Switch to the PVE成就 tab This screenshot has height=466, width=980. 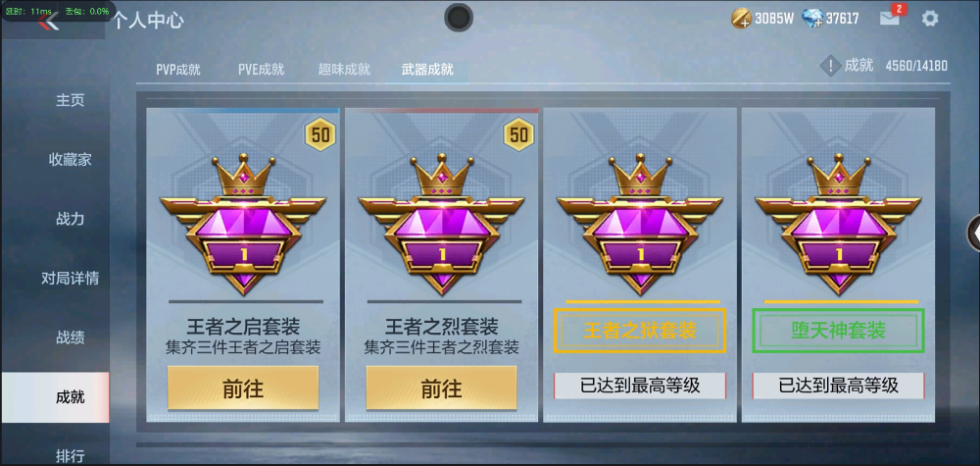point(262,70)
